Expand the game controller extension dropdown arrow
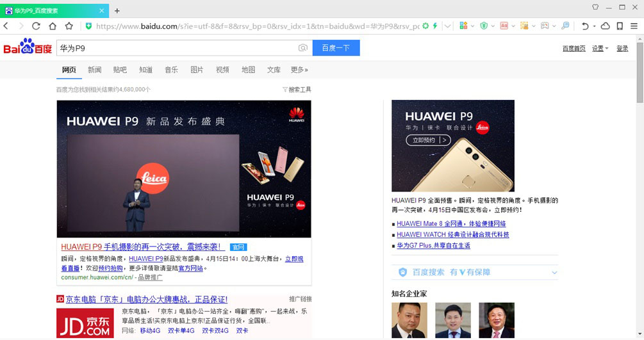The width and height of the screenshot is (644, 340). [554, 26]
